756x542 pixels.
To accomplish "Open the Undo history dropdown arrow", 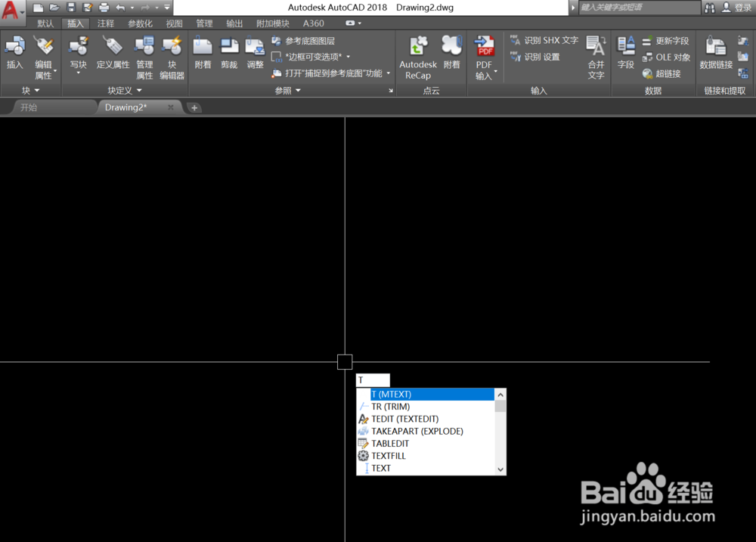I will click(132, 8).
